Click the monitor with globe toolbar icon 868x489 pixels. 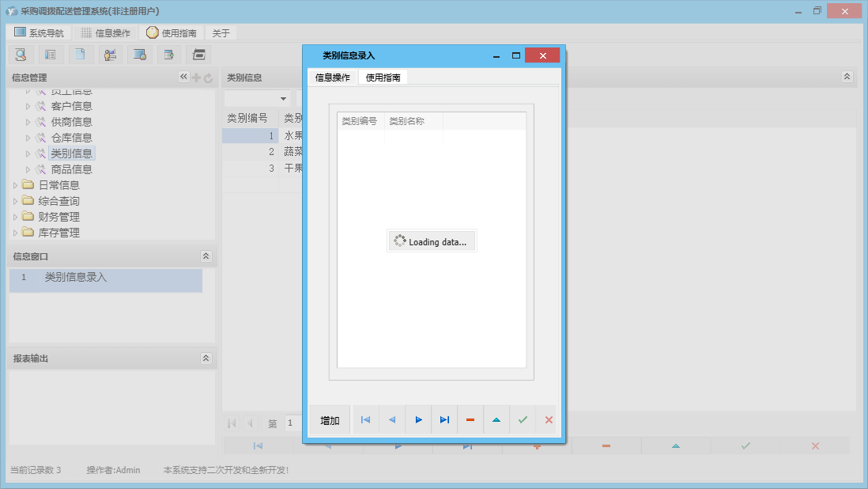pyautogui.click(x=139, y=55)
